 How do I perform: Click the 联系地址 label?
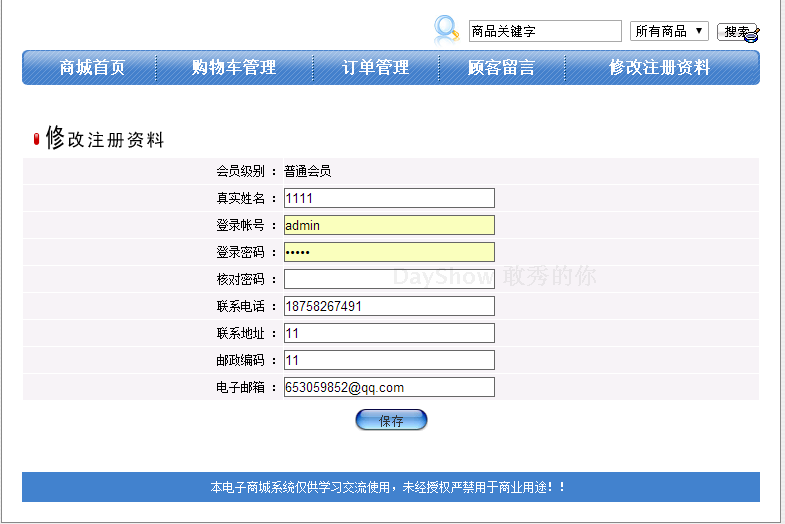click(x=240, y=334)
